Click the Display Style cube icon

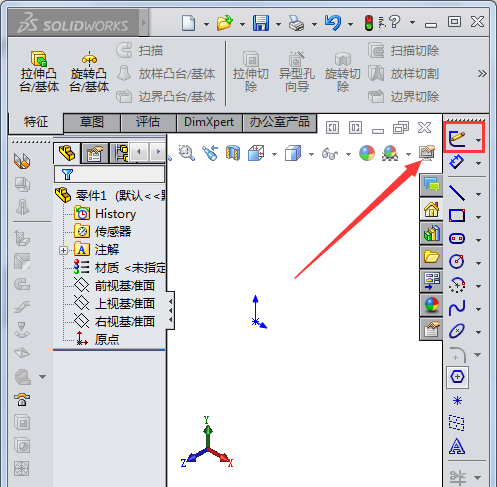click(293, 153)
